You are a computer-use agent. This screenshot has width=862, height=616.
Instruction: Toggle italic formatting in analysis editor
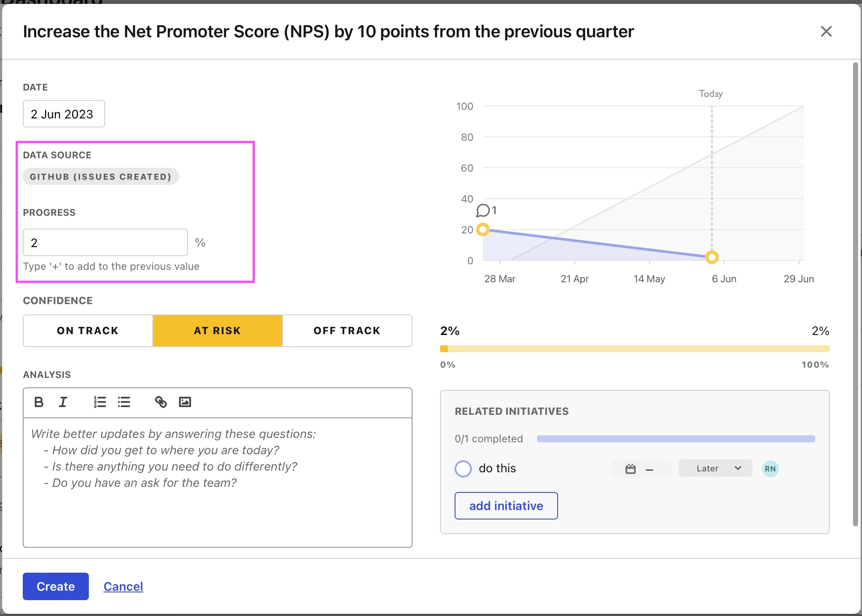click(x=63, y=402)
